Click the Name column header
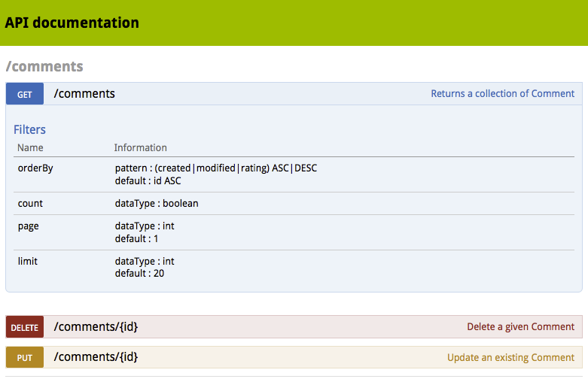The height and width of the screenshot is (385, 588). 30,147
